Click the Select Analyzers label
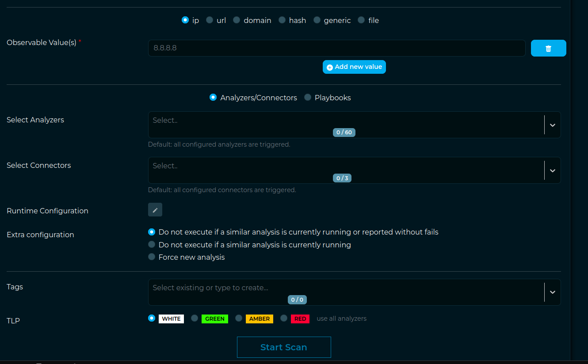Screen dimensions: 588x364 point(35,120)
